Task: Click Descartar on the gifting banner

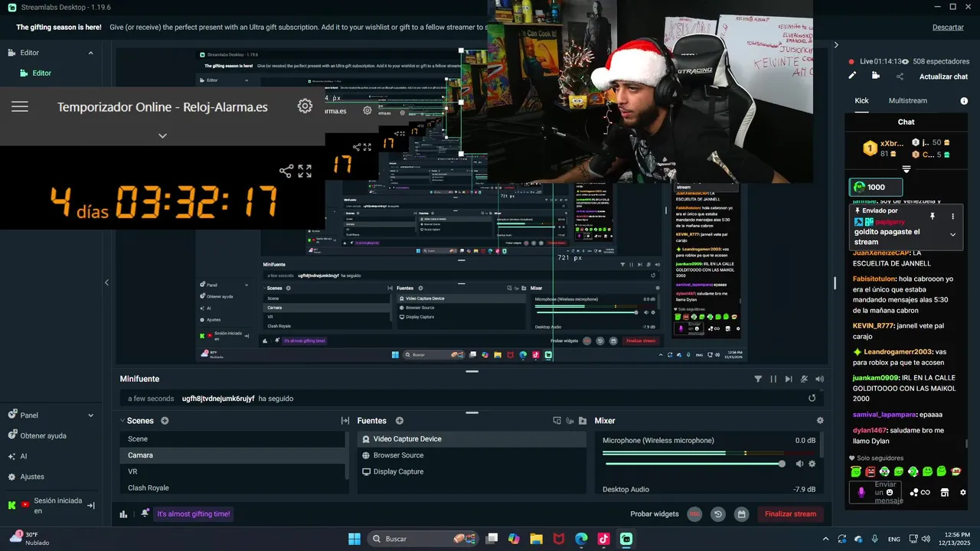Action: pos(948,27)
